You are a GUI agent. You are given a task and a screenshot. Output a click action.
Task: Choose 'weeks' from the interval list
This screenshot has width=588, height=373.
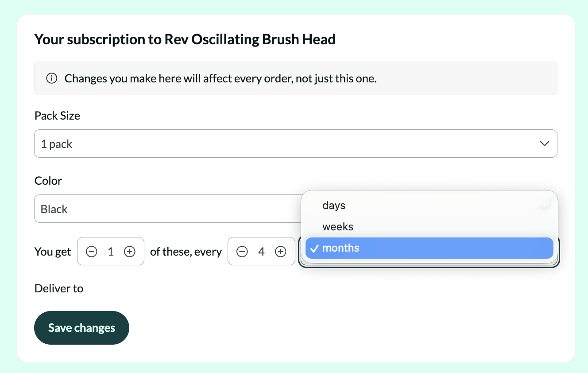pyautogui.click(x=338, y=227)
